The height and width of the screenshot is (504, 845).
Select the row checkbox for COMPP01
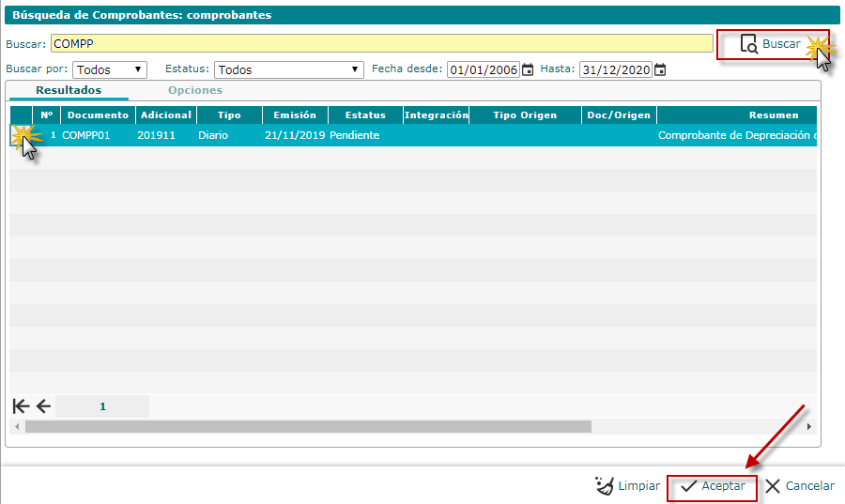20,135
